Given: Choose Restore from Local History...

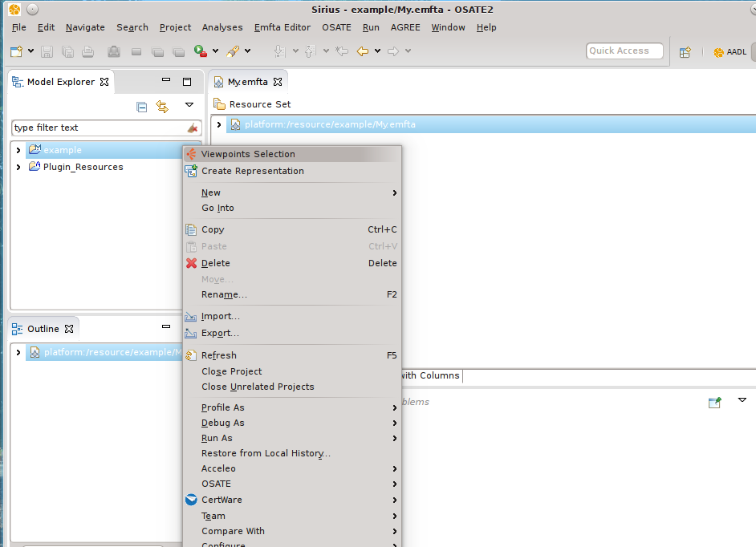Looking at the screenshot, I should tap(292, 453).
